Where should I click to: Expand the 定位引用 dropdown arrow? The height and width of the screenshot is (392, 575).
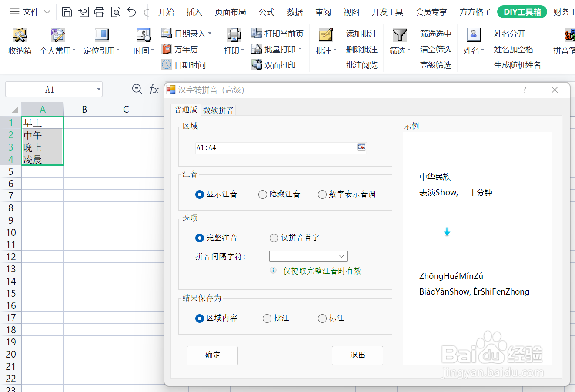pos(118,50)
